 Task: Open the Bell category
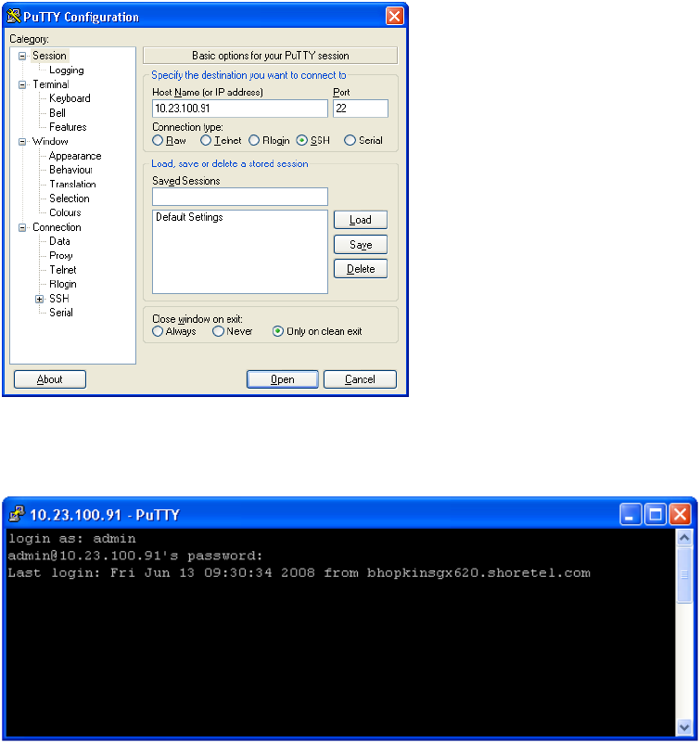coord(57,113)
